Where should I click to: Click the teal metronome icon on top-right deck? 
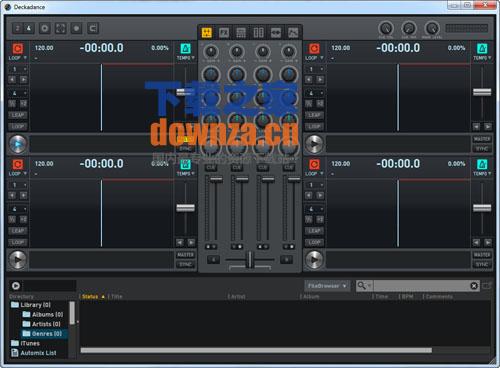[x=482, y=49]
